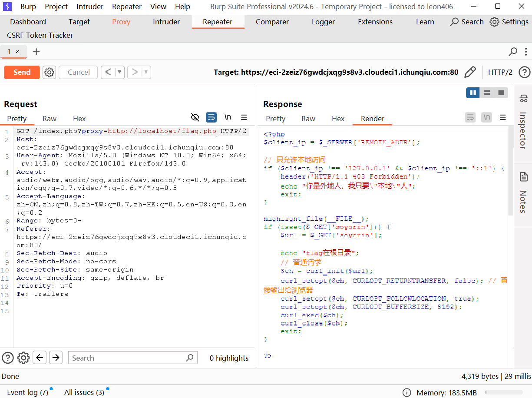The image size is (532, 398).
Task: Click the request settings gear beside Send
Action: click(x=50, y=72)
